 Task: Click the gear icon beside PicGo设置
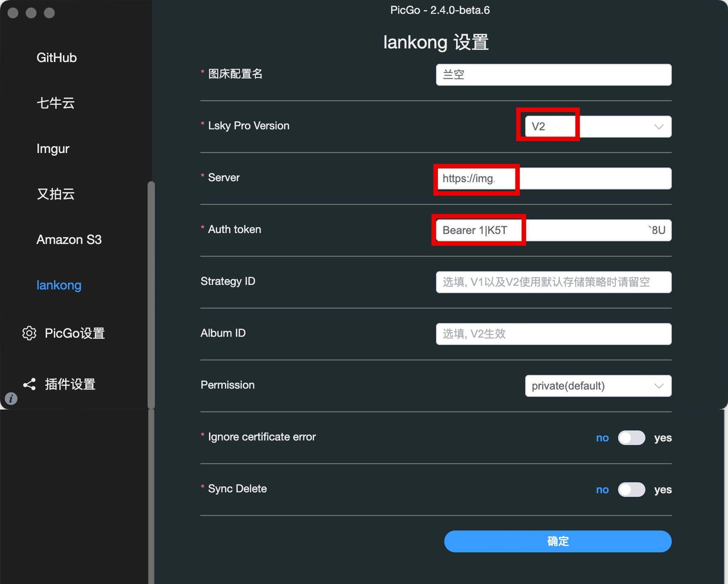point(29,333)
